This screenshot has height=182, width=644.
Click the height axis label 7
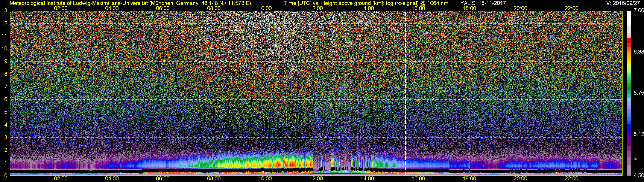6,87
